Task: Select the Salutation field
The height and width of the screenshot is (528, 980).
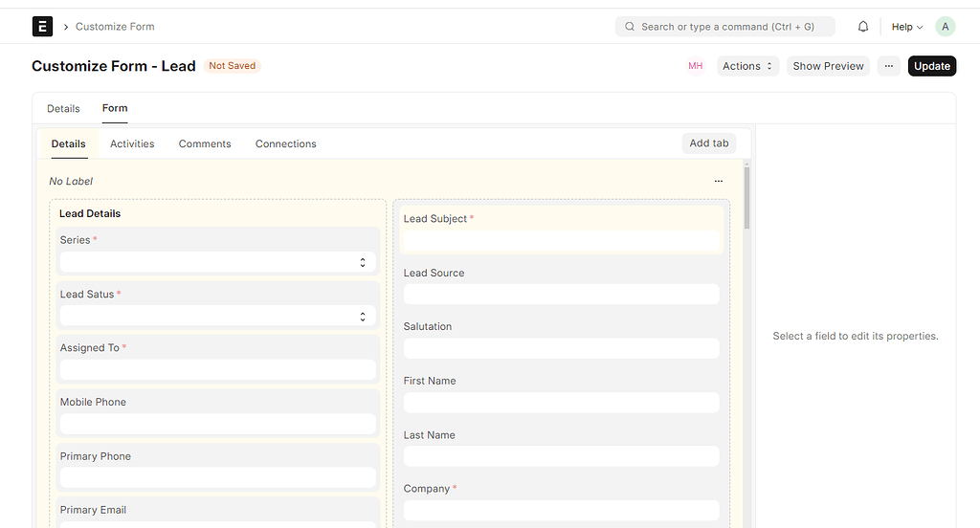Action: [x=561, y=339]
